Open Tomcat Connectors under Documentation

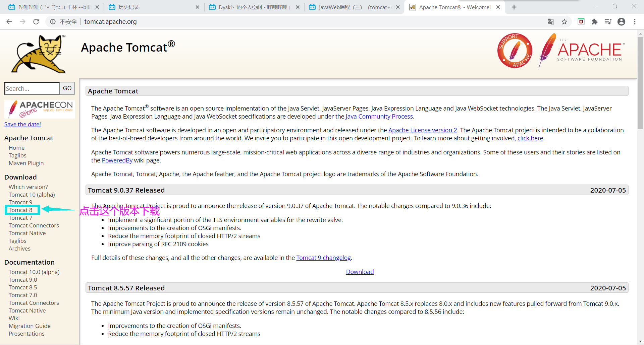34,303
